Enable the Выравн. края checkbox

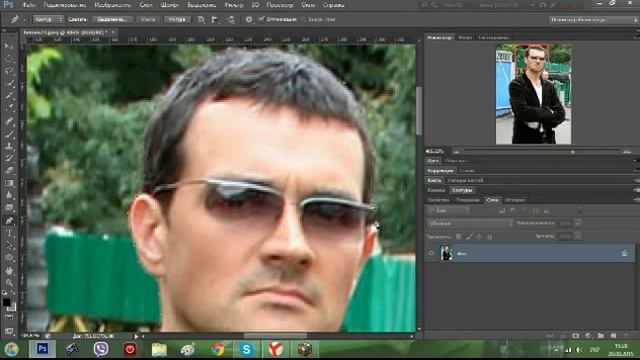click(x=303, y=19)
